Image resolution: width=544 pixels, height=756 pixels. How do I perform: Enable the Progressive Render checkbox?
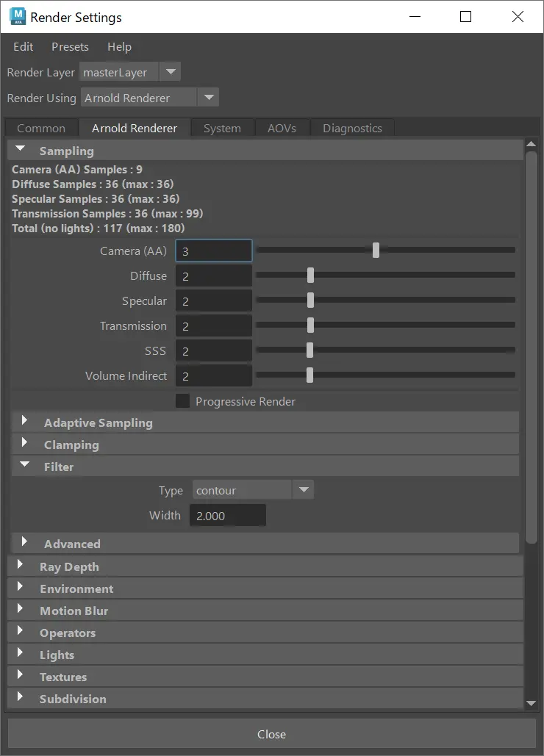click(182, 401)
